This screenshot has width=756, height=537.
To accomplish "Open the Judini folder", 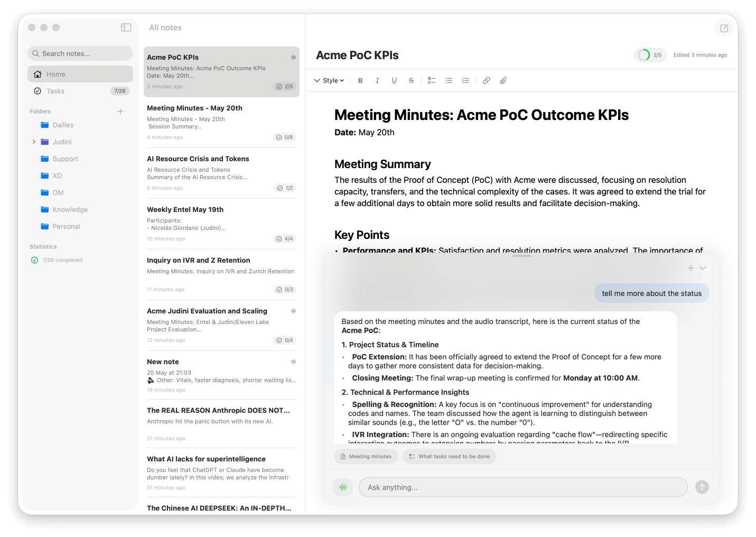I will pyautogui.click(x=62, y=142).
